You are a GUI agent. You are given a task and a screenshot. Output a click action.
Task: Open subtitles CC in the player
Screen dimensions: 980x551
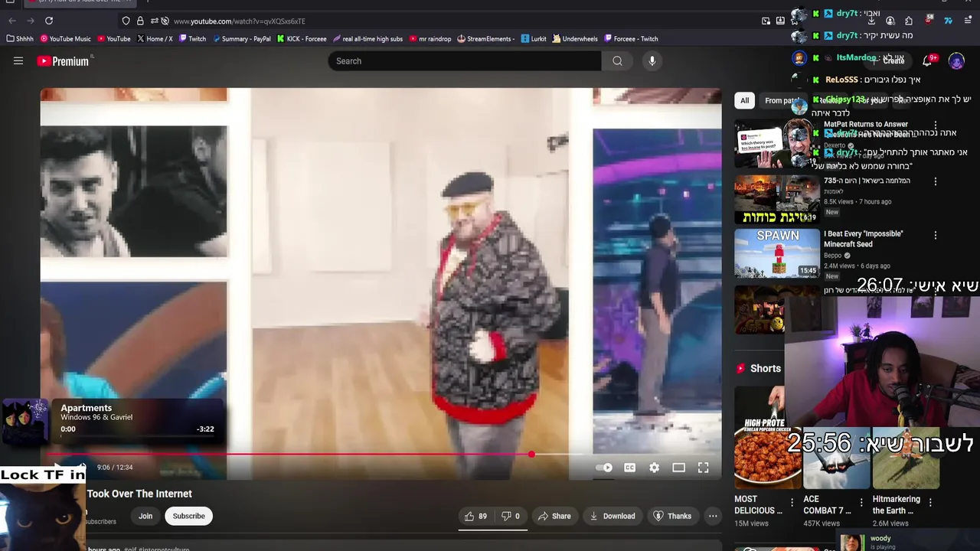[629, 468]
